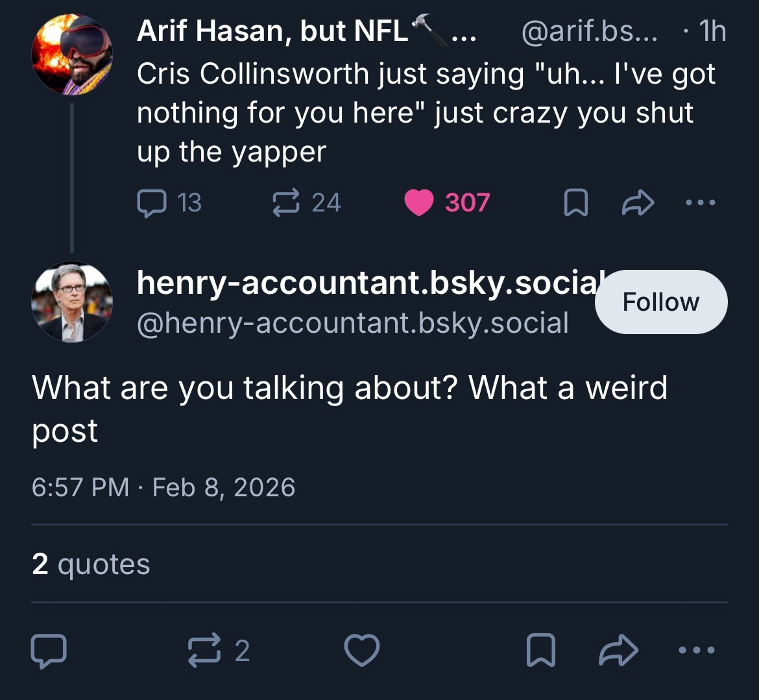Open Arif Hasan's display name link
Screen dimensions: 759x700
click(x=272, y=32)
